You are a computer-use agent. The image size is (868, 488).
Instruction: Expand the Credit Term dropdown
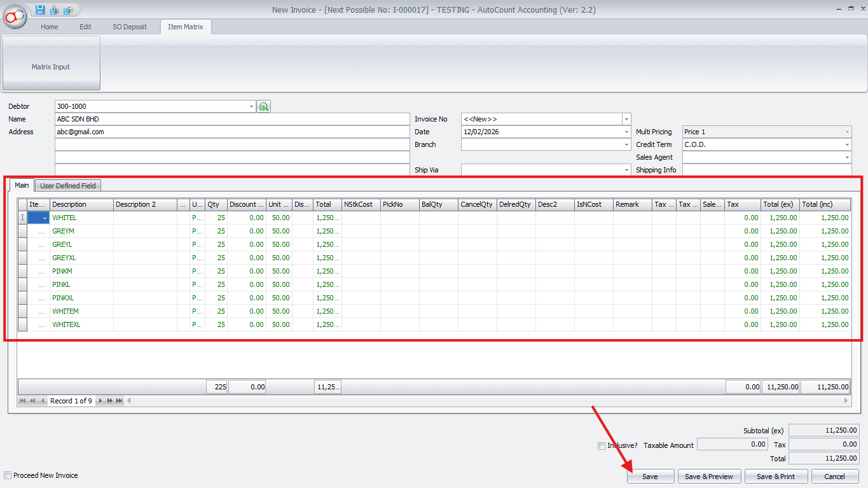(x=847, y=145)
